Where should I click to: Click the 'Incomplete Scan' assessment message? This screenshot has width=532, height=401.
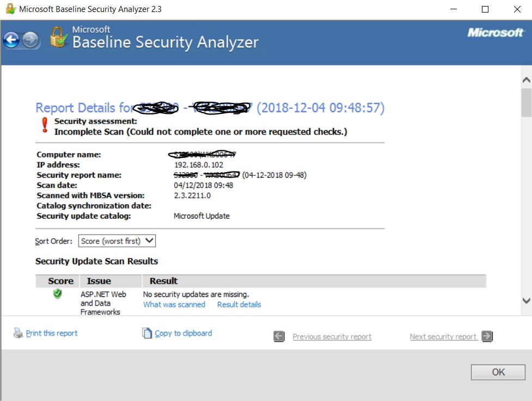201,132
